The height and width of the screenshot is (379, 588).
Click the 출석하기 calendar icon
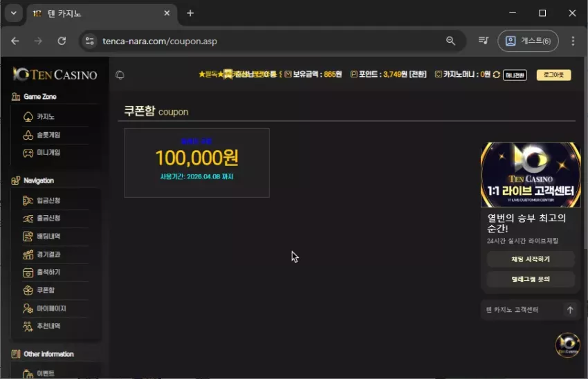point(28,272)
